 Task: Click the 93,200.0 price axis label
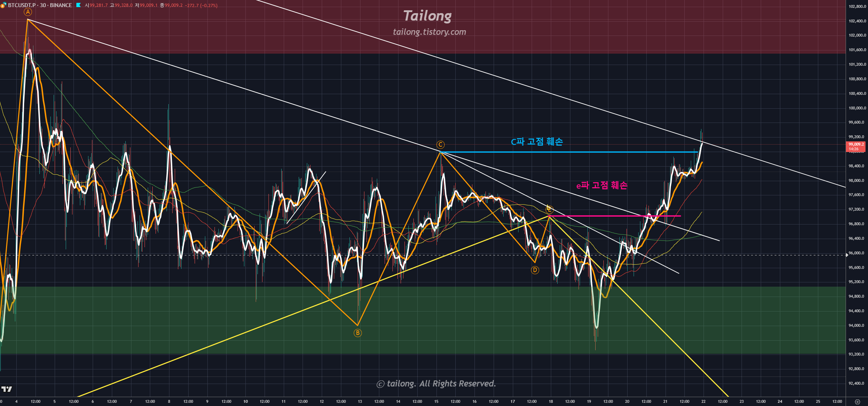point(857,354)
